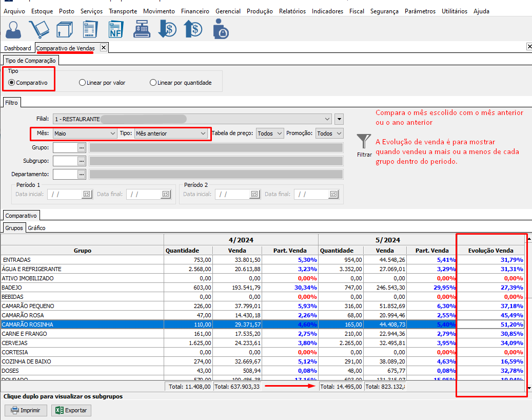Click the down-arrow dollar payment icon
Image resolution: width=532 pixels, height=420 pixels.
[168, 29]
